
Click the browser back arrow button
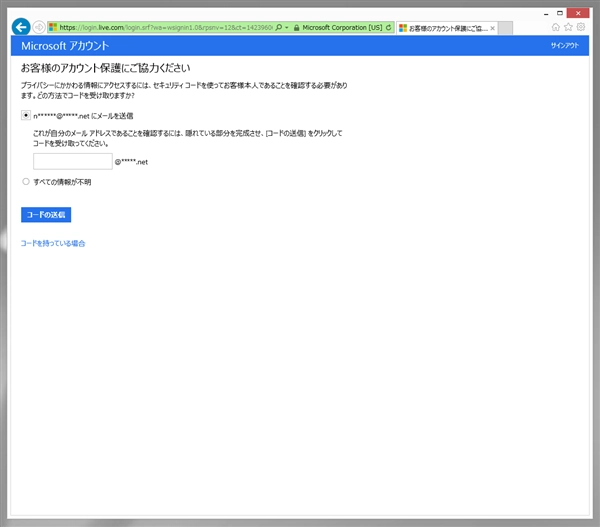pos(21,27)
